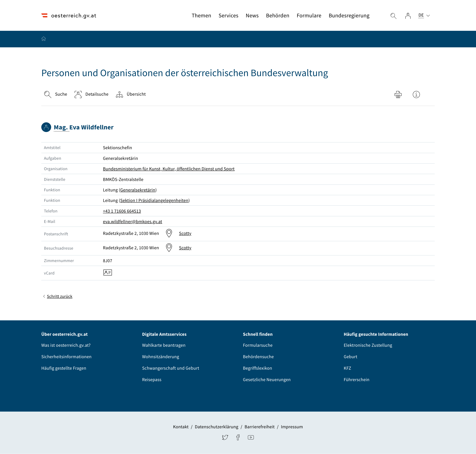Open the Twitter icon in footer
The width and height of the screenshot is (476, 454).
[225, 437]
